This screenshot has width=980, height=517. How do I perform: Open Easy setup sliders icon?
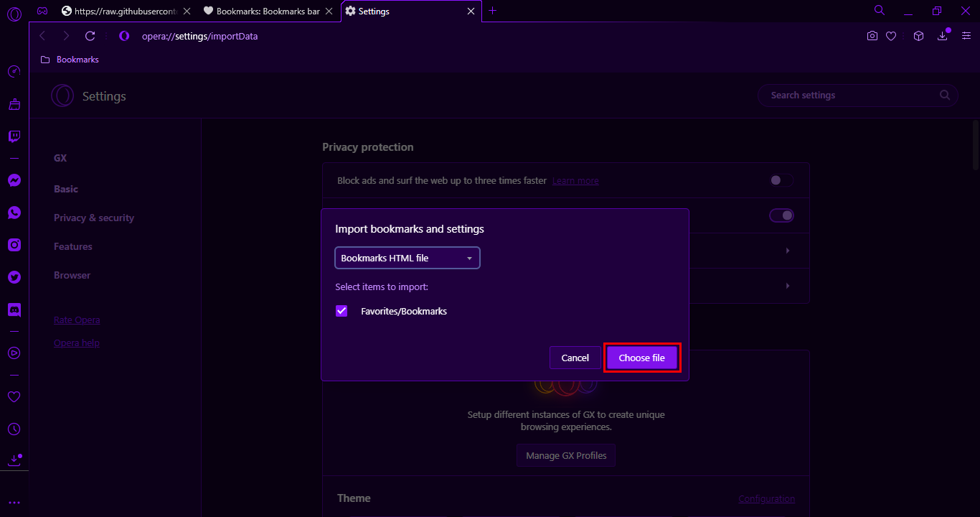point(966,36)
